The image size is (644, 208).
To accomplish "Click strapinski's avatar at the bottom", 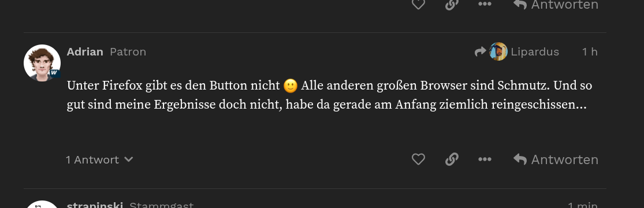I will pyautogui.click(x=42, y=205).
